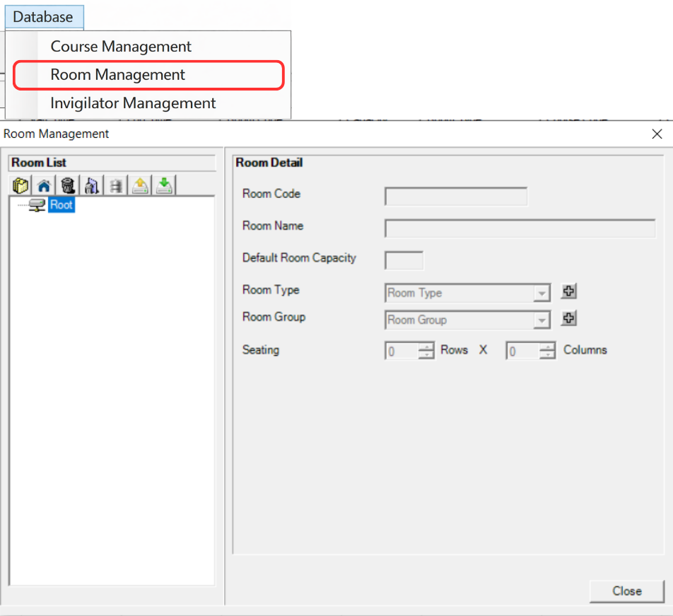673x616 pixels.
Task: Click the drive icon with green down arrow
Action: click(164, 186)
